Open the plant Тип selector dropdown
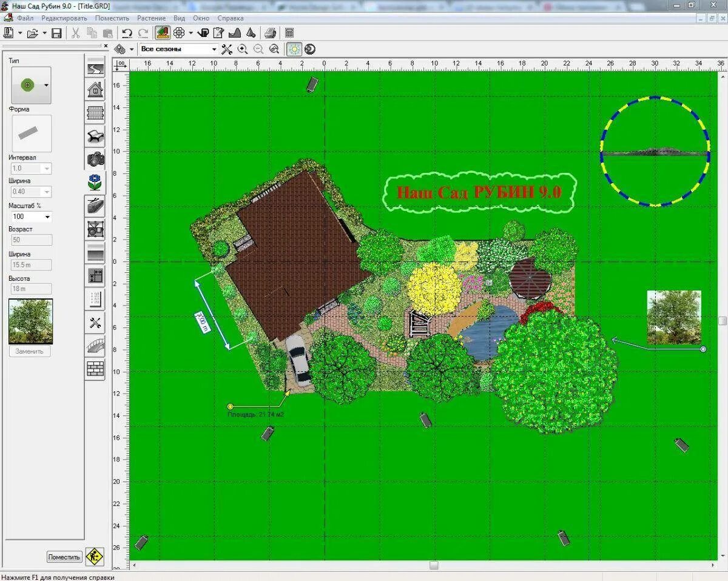This screenshot has width=728, height=581. pyautogui.click(x=46, y=86)
